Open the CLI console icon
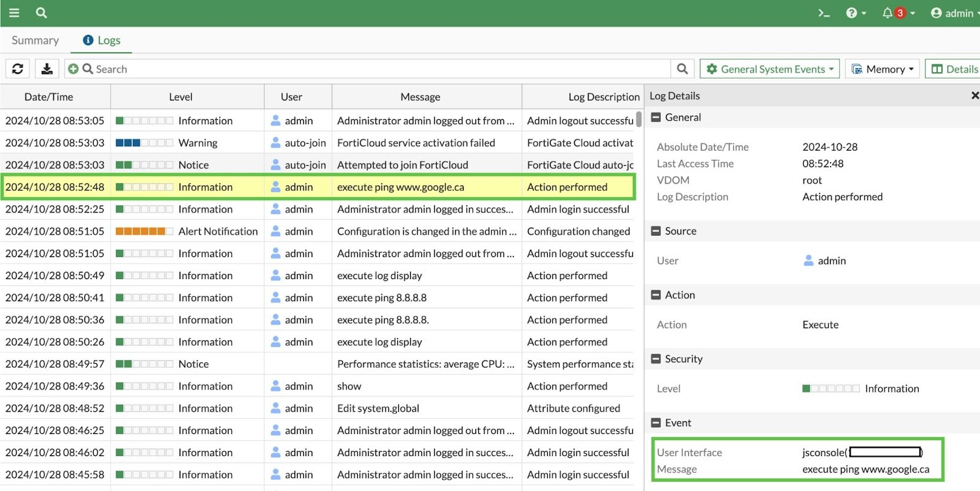Screen dimensions: 980x491 click(x=824, y=13)
